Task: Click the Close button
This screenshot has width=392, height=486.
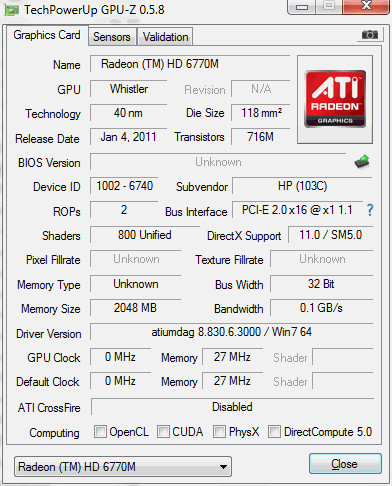Action: point(345,464)
